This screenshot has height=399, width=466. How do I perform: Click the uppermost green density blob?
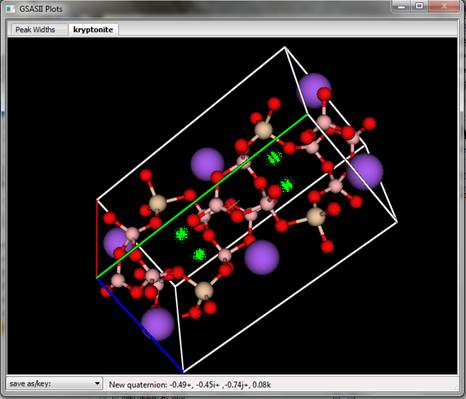[274, 158]
